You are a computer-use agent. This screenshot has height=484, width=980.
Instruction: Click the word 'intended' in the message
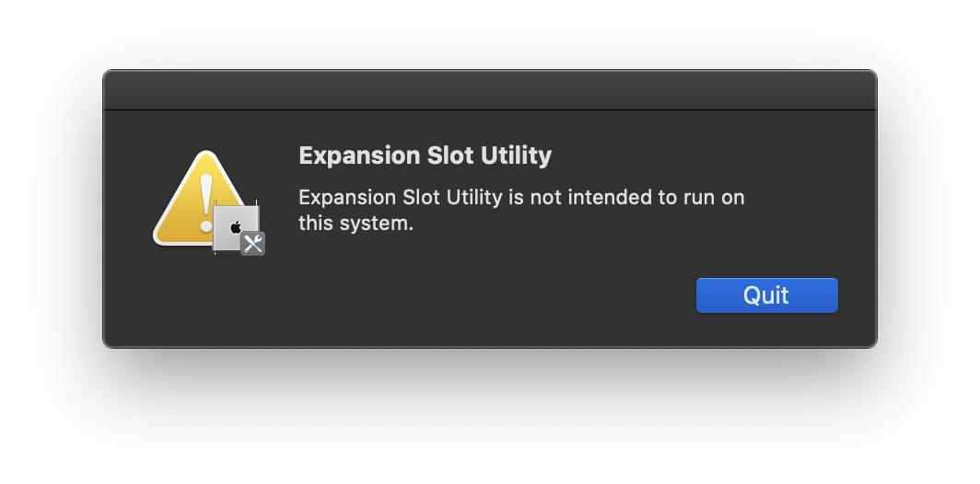pyautogui.click(x=611, y=198)
